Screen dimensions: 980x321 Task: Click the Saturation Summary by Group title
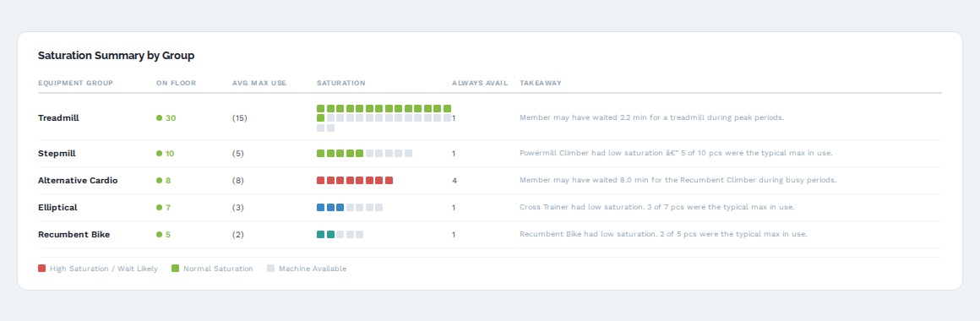[x=117, y=56]
